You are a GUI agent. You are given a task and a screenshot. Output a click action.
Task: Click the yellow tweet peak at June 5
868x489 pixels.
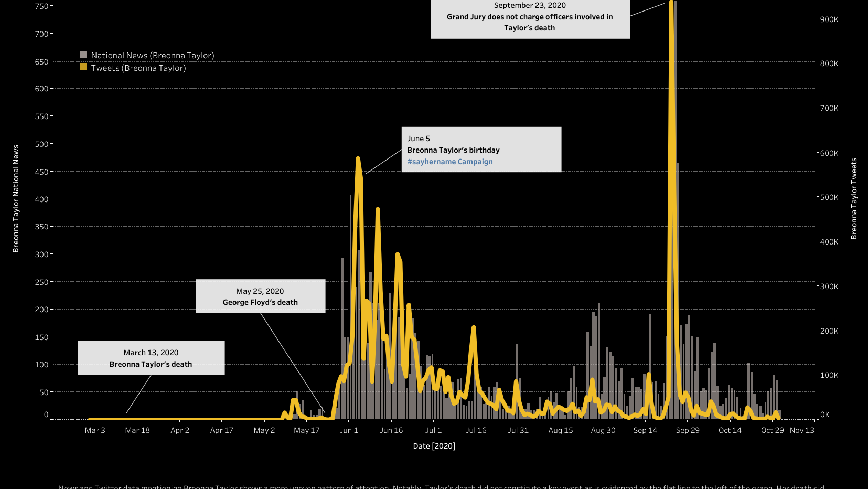pos(358,158)
